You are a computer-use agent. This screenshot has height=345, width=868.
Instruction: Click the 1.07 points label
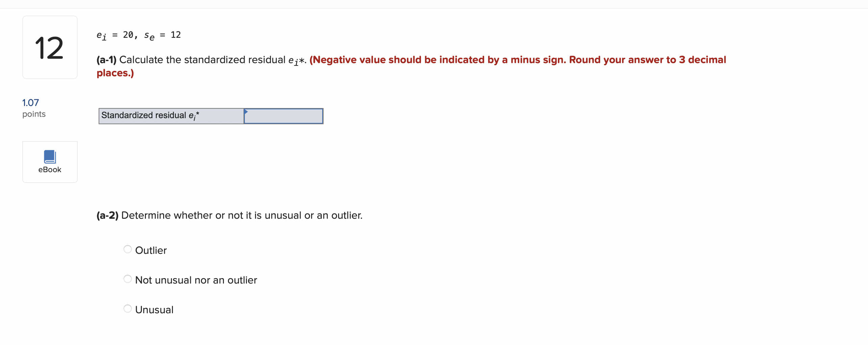(x=34, y=108)
